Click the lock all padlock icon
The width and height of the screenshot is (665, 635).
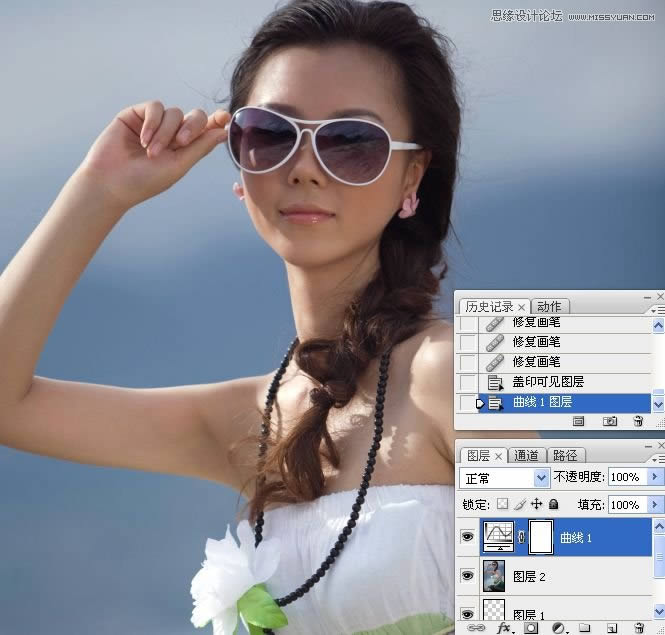553,505
